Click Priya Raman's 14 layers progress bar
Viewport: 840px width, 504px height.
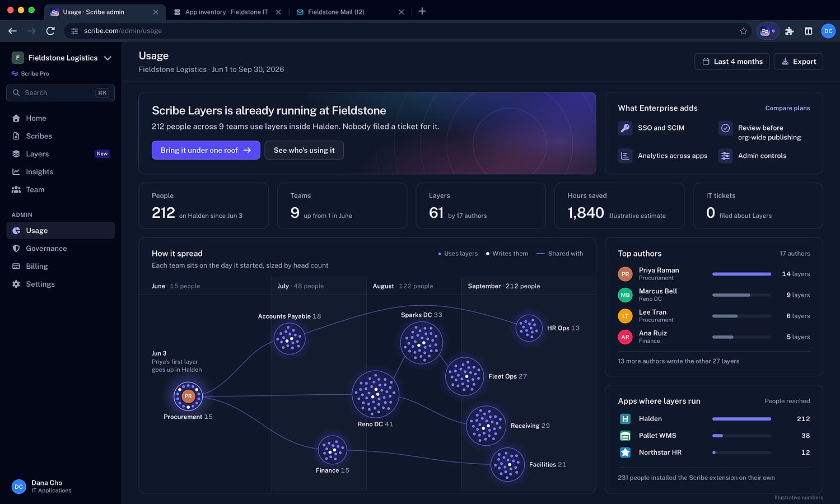[741, 274]
